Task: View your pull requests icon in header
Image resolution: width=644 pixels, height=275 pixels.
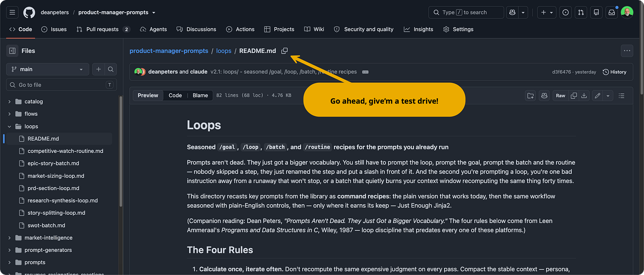Action: point(581,12)
